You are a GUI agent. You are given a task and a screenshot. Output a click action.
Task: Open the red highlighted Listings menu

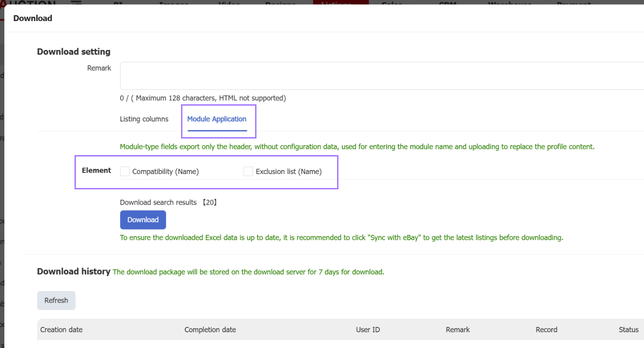341,3
